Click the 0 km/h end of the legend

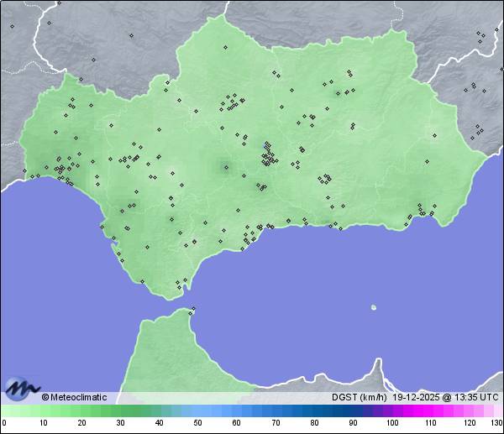coord(4,410)
